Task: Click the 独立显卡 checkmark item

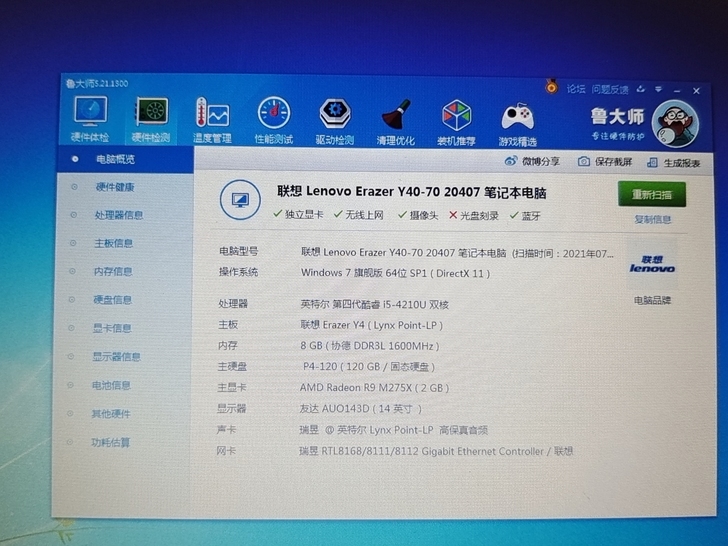Action: (x=299, y=214)
